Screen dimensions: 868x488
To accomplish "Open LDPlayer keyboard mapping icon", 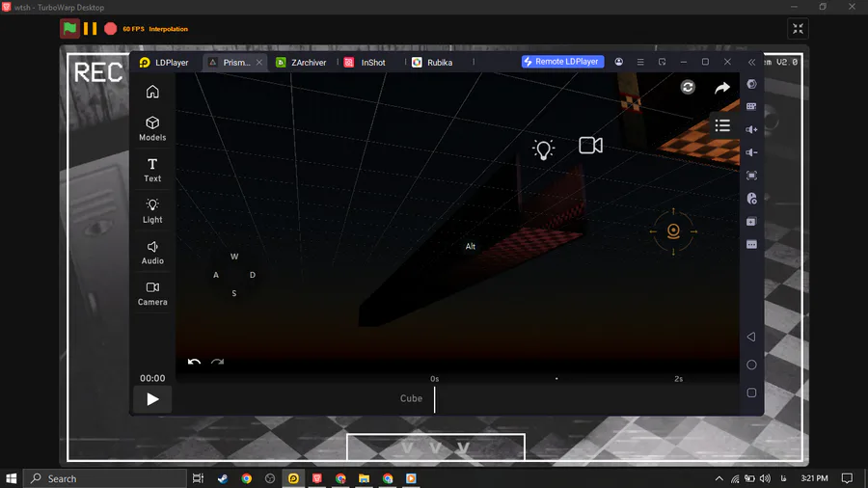I will pos(751,106).
